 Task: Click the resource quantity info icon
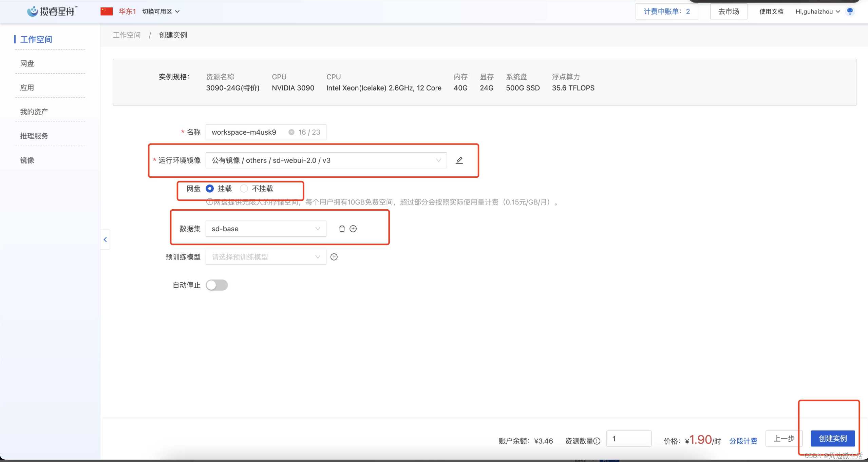pyautogui.click(x=597, y=441)
